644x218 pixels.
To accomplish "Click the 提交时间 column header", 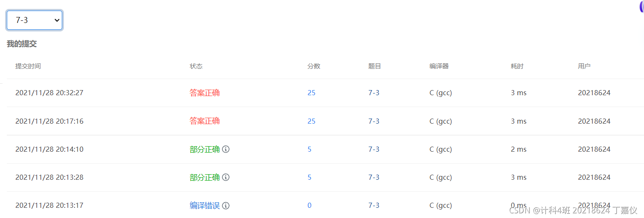I will tap(28, 66).
